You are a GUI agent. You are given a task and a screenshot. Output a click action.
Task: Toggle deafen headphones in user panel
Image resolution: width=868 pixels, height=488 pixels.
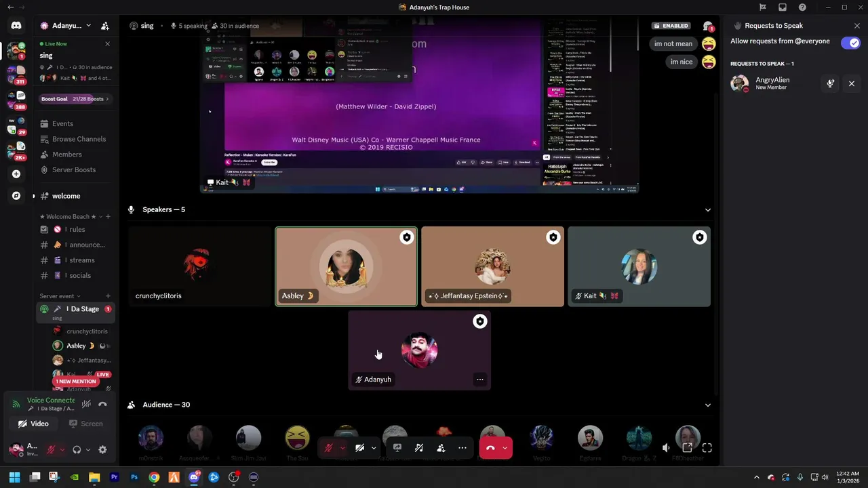tap(77, 449)
